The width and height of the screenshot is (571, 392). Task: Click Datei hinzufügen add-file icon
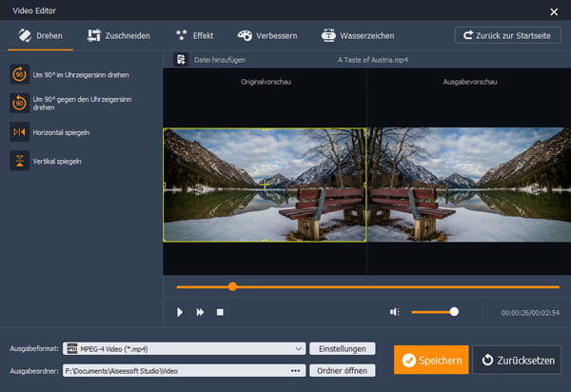pyautogui.click(x=179, y=59)
